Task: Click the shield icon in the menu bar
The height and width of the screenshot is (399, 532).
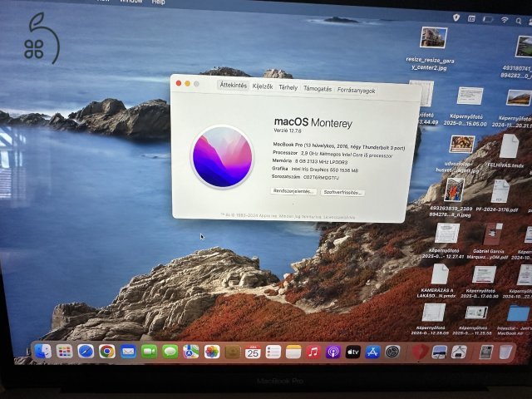Action: (456, 17)
